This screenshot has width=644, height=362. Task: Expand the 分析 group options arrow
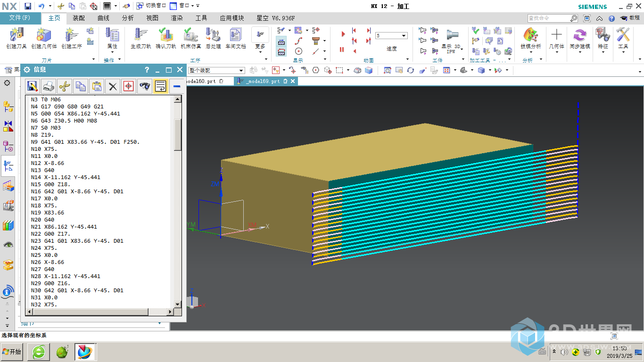541,59
